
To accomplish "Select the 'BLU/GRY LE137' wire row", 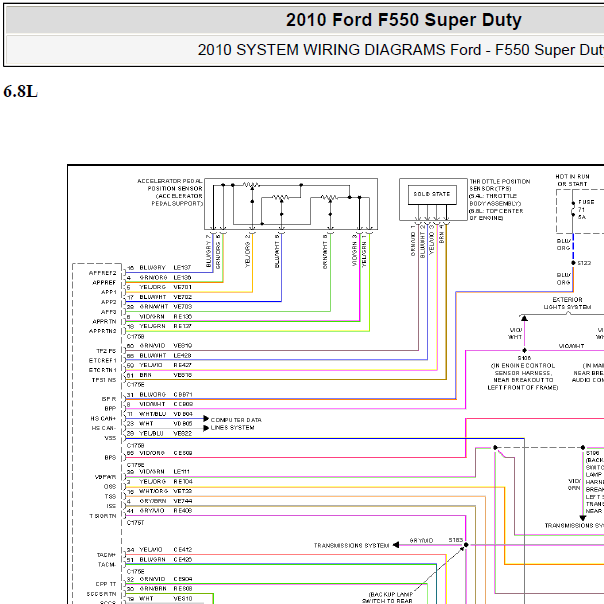I will 159,268.
